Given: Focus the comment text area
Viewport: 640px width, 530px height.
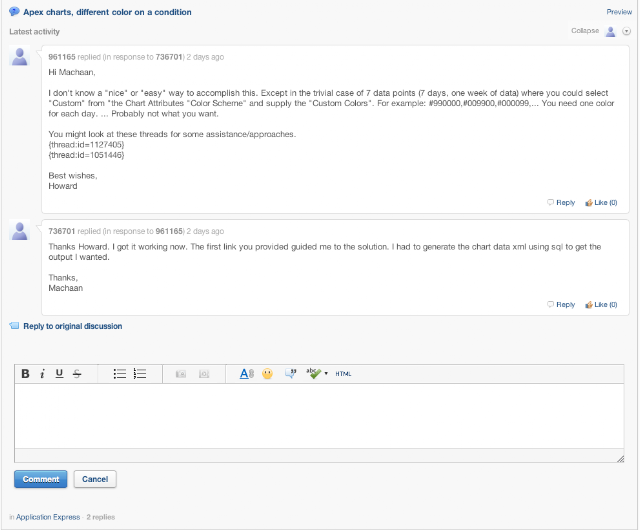Looking at the screenshot, I should pyautogui.click(x=319, y=416).
